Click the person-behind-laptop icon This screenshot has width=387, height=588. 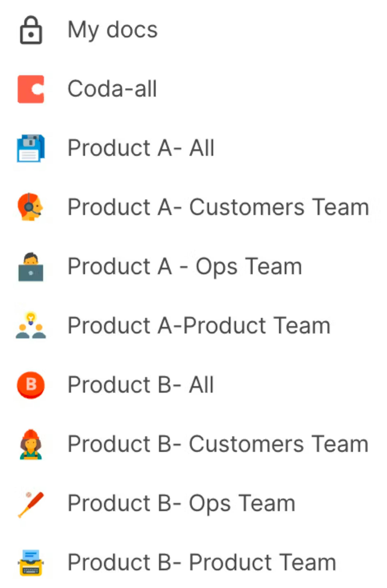pos(31,266)
